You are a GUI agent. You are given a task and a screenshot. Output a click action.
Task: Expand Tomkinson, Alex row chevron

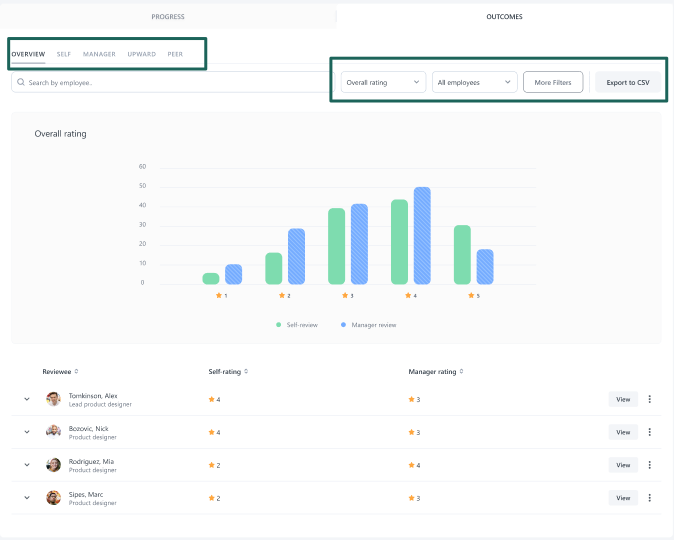pos(27,399)
